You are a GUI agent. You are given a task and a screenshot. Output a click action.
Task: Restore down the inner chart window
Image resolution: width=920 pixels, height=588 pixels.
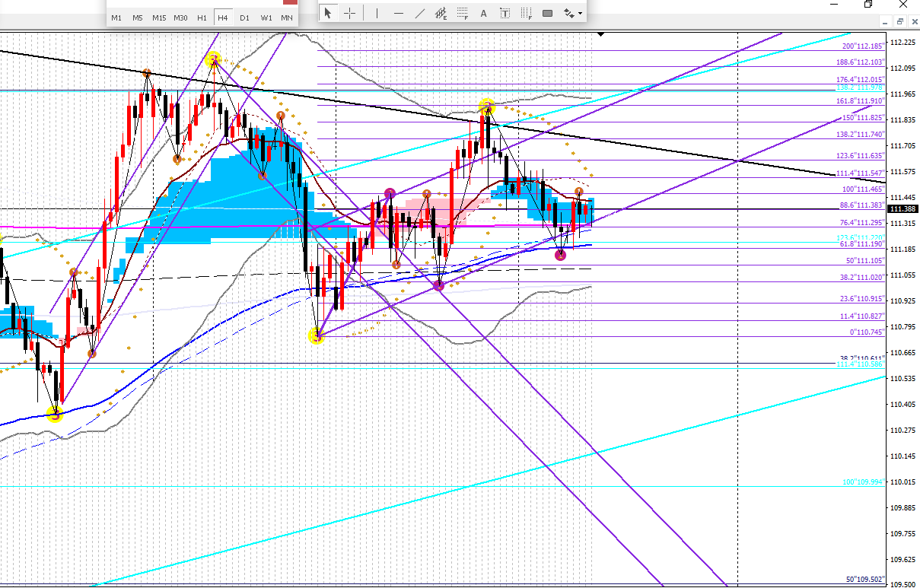(x=899, y=23)
